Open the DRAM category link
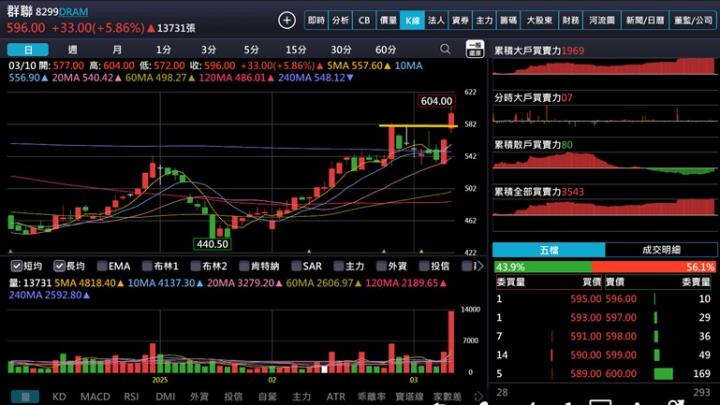This screenshot has height=405, width=720. pyautogui.click(x=73, y=12)
